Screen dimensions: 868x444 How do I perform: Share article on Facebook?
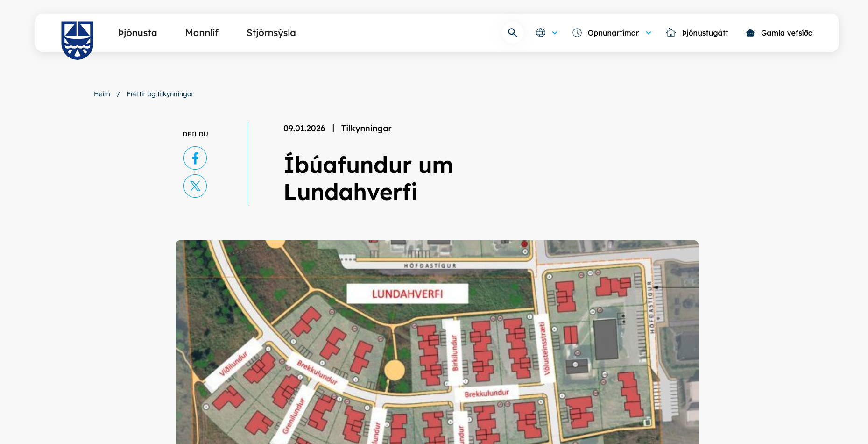(x=195, y=158)
